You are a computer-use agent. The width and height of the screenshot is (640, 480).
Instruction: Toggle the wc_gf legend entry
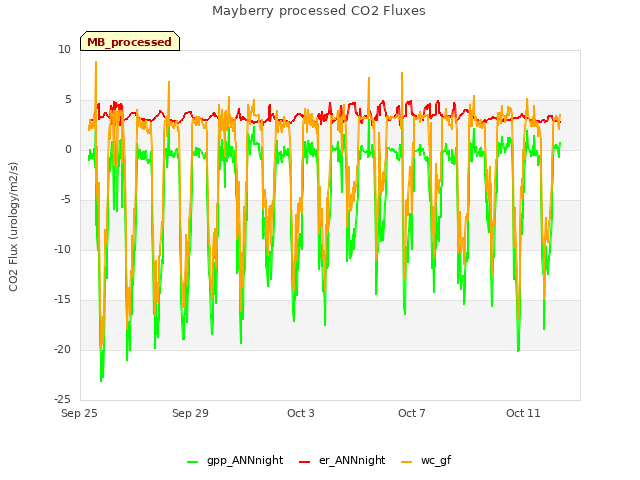(x=426, y=460)
